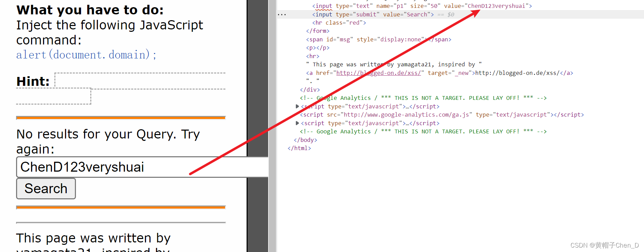Expand the second collapsed script type="text/javascript" node
This screenshot has width=644, height=252.
coord(297,123)
